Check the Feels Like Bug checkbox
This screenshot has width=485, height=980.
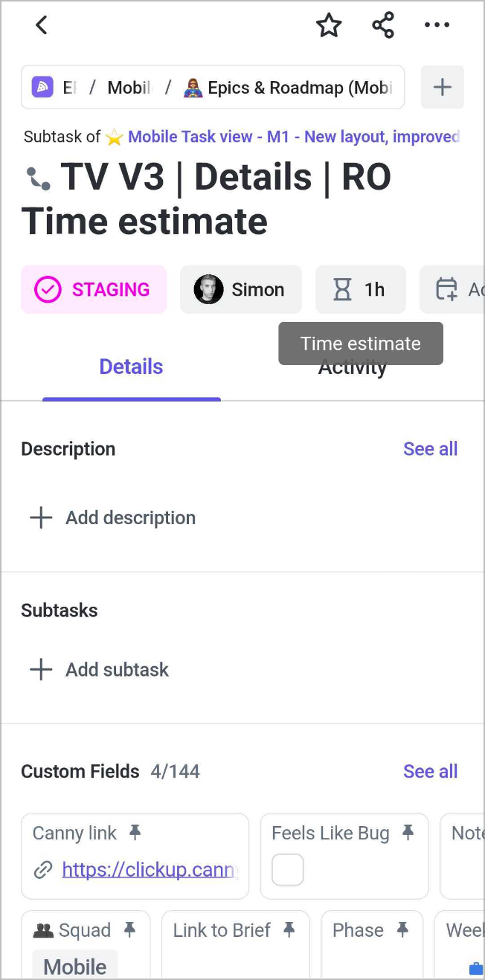[287, 869]
